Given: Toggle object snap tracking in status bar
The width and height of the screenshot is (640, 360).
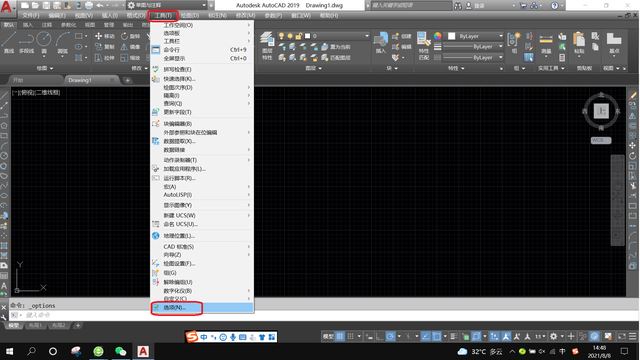Looking at the screenshot, I should pyautogui.click(x=426, y=336).
